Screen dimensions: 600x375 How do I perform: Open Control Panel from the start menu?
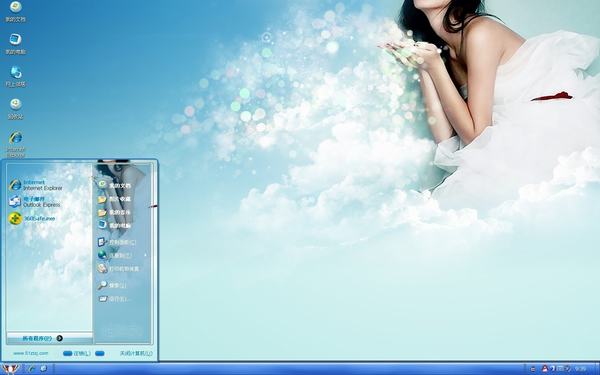[x=117, y=242]
